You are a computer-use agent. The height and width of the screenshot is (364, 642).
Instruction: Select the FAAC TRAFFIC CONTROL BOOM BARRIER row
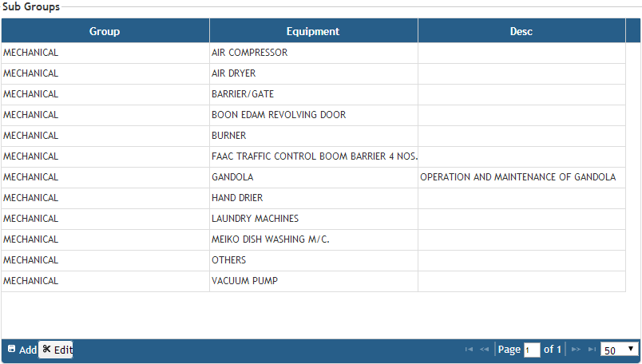(314, 156)
